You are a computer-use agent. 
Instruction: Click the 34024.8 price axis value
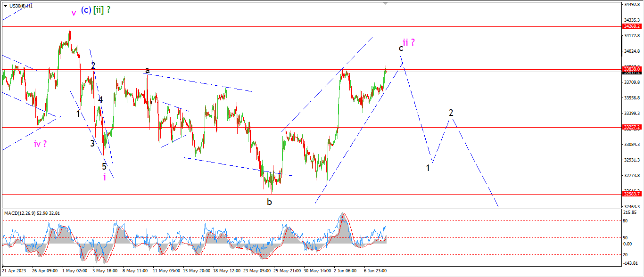point(633,51)
